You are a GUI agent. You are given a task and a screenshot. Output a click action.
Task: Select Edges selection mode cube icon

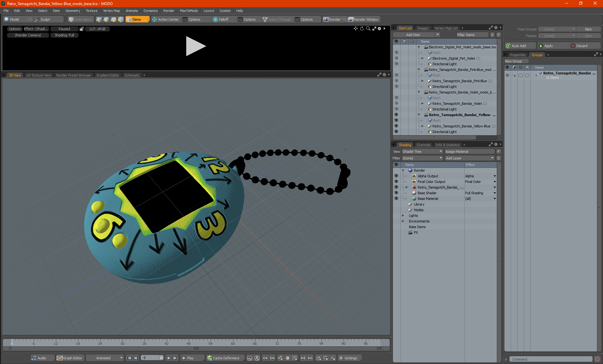pos(106,19)
